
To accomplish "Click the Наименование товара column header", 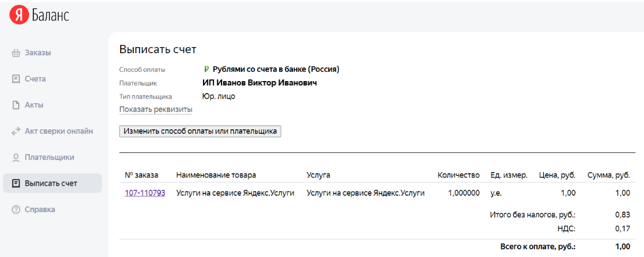I will tap(216, 175).
